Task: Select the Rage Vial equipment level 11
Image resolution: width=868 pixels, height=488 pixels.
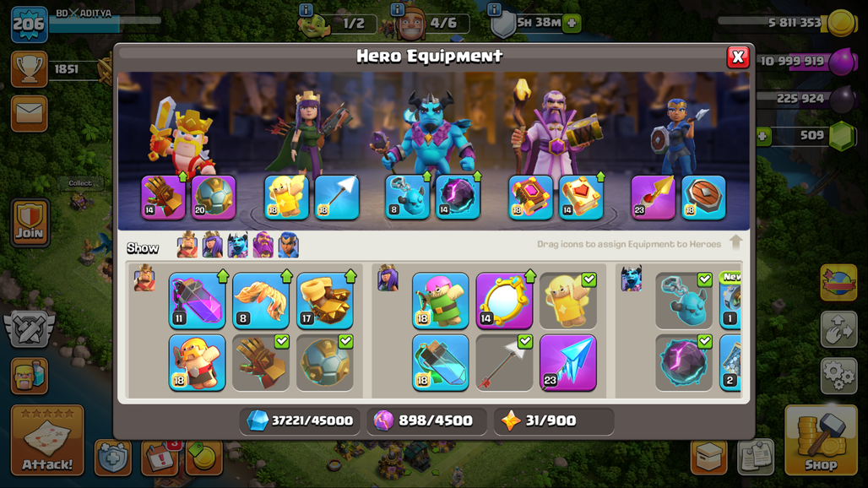Action: tap(197, 301)
